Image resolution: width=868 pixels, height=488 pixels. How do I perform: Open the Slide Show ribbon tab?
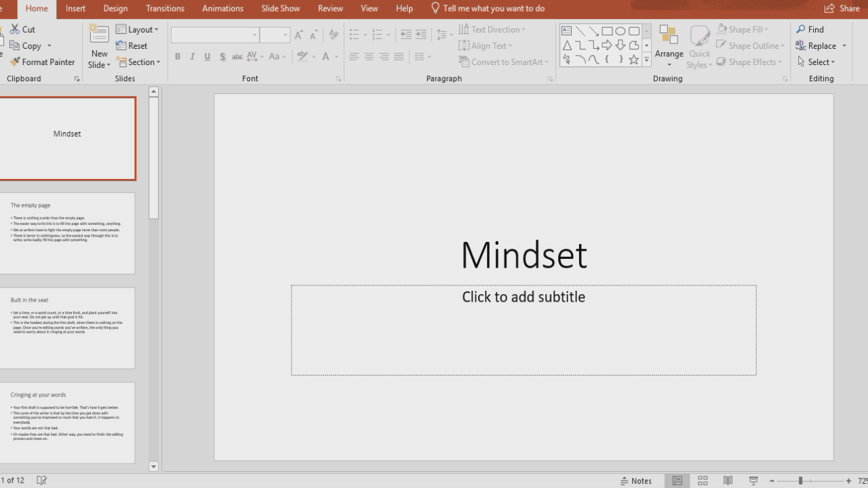(280, 8)
